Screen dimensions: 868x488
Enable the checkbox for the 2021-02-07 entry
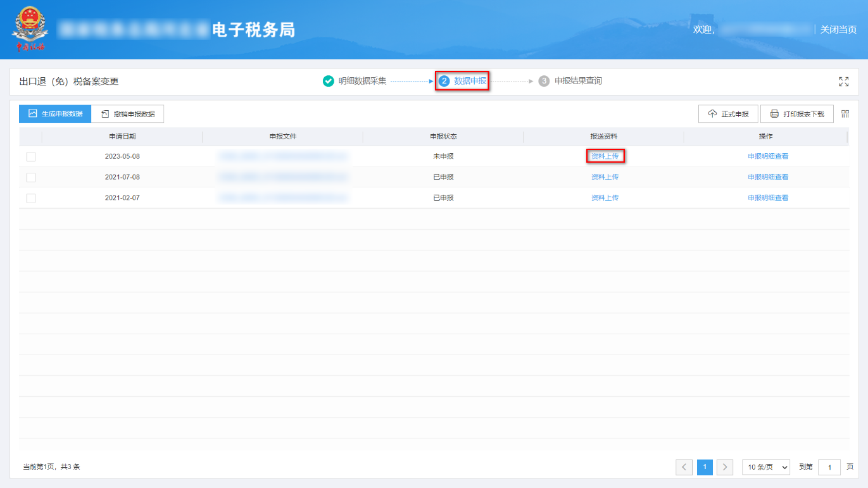(x=31, y=197)
